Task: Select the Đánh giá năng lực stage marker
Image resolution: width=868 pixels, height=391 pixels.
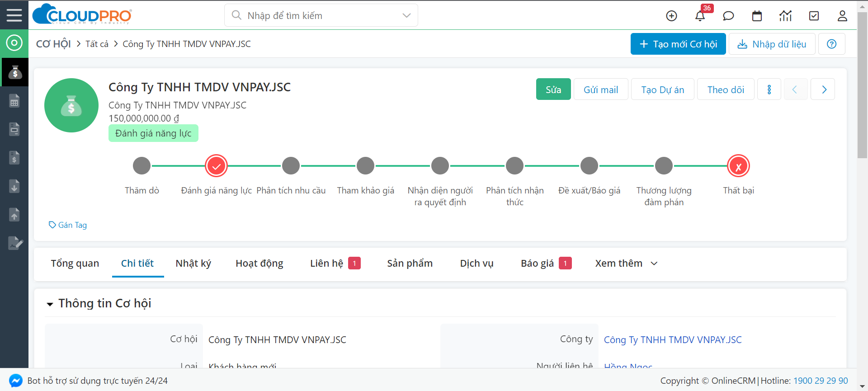Action: (x=216, y=166)
